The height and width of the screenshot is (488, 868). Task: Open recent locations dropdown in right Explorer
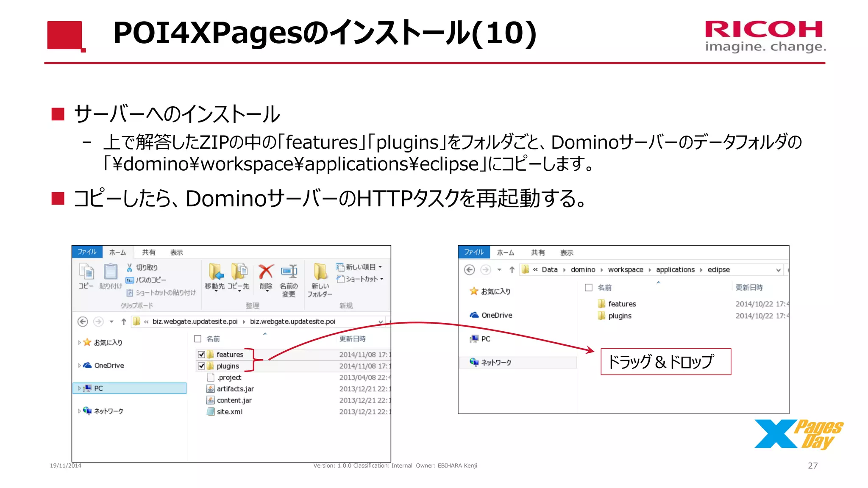[x=499, y=270]
